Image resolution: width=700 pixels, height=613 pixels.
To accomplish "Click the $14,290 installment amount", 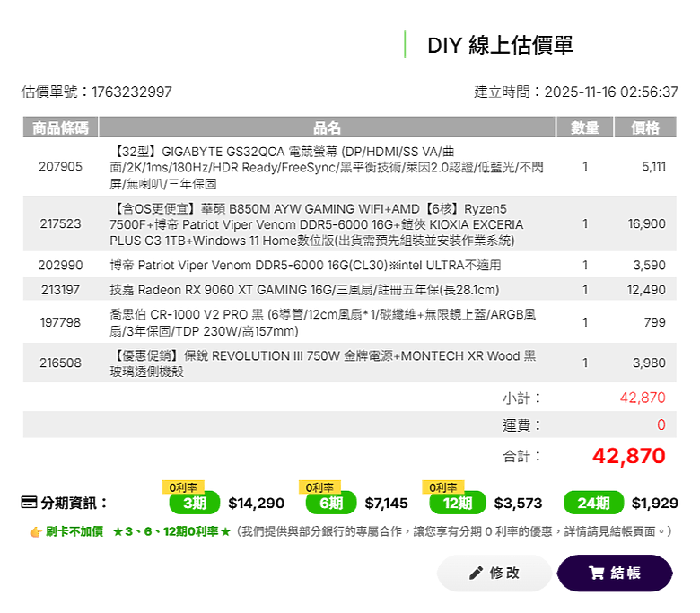I will coord(257,504).
